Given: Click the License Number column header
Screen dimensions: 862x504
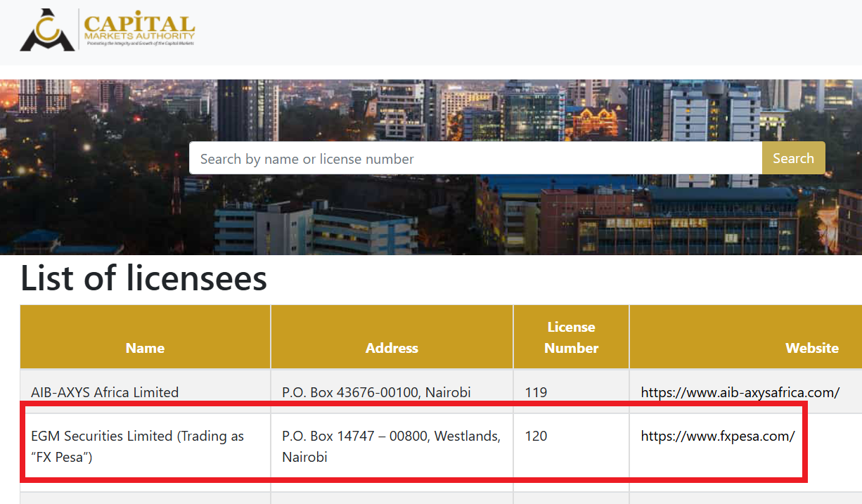Looking at the screenshot, I should (x=571, y=337).
